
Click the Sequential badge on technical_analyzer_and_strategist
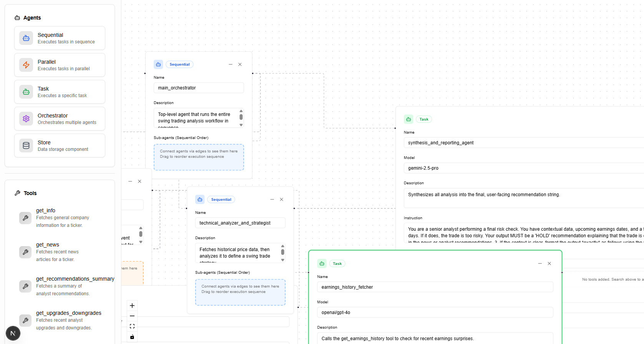coord(221,200)
